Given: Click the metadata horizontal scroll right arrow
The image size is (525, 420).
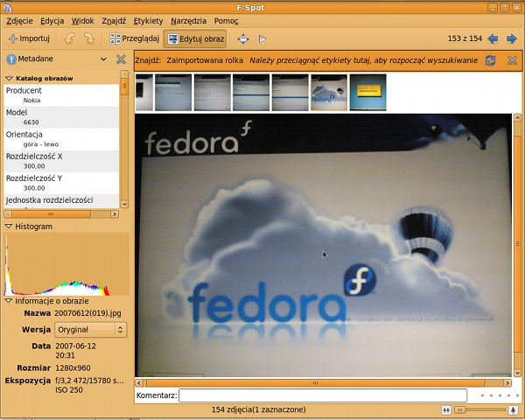Looking at the screenshot, I should point(115,214).
